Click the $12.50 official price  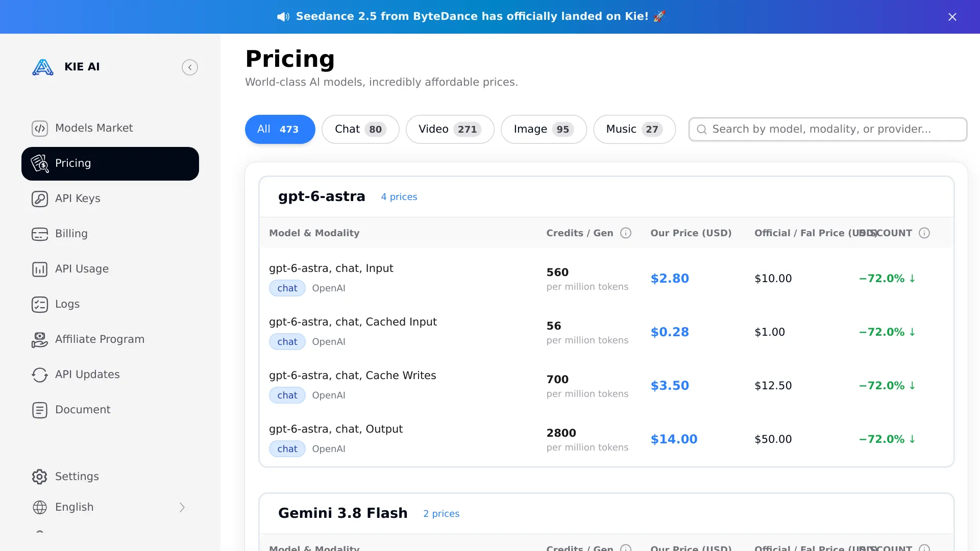click(x=773, y=386)
